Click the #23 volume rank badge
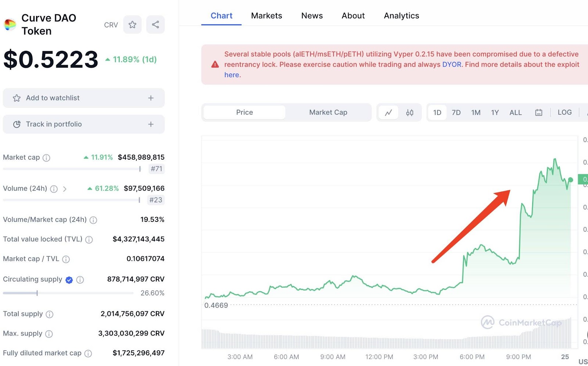 pyautogui.click(x=156, y=200)
